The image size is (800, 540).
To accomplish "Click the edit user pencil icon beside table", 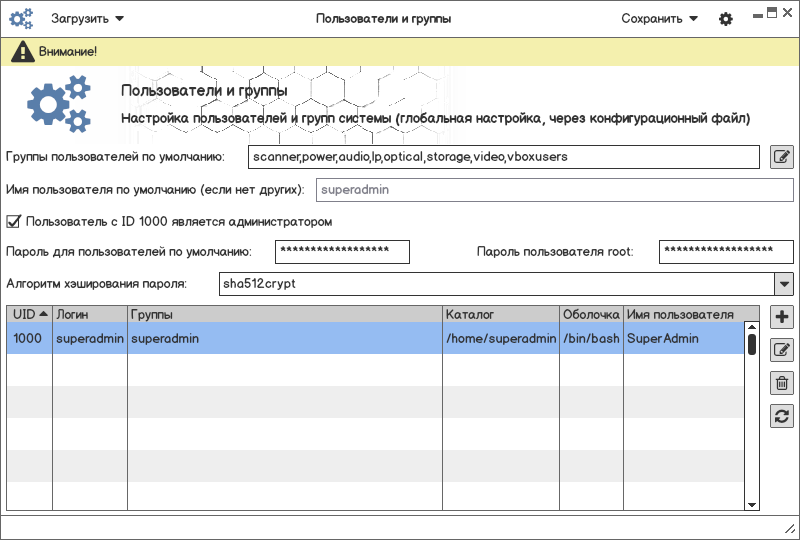I will click(782, 350).
